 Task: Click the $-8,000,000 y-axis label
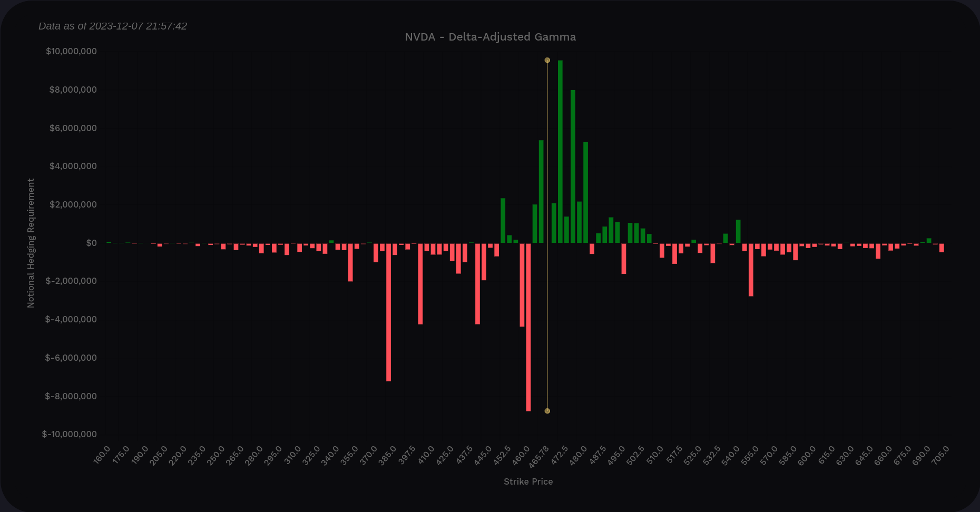click(x=71, y=396)
